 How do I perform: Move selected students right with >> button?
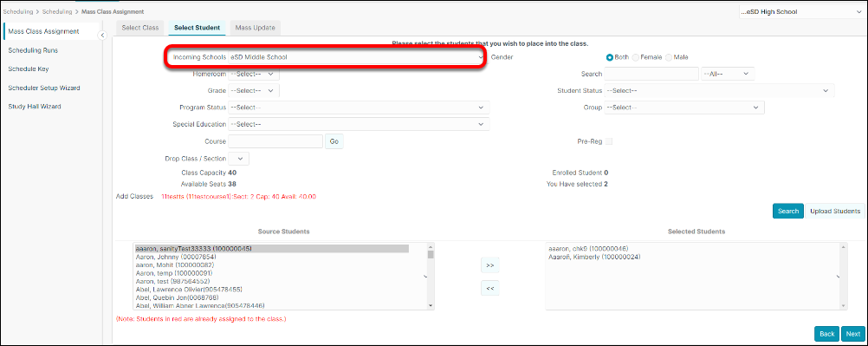490,265
